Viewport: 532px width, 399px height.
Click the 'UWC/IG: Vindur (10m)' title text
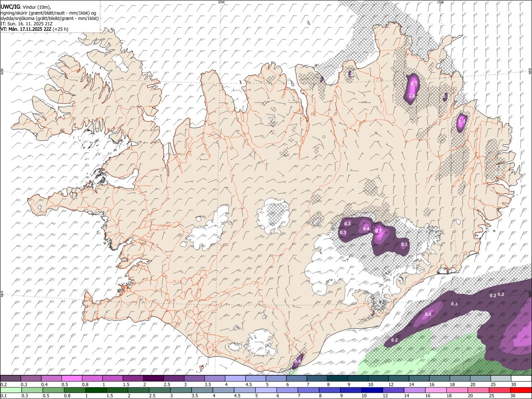click(25, 7)
